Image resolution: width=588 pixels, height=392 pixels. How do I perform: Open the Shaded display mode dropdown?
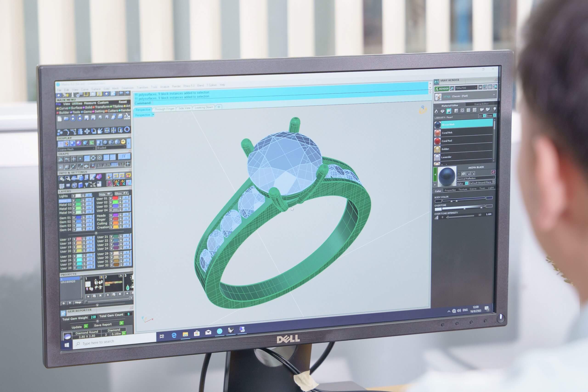click(x=111, y=148)
